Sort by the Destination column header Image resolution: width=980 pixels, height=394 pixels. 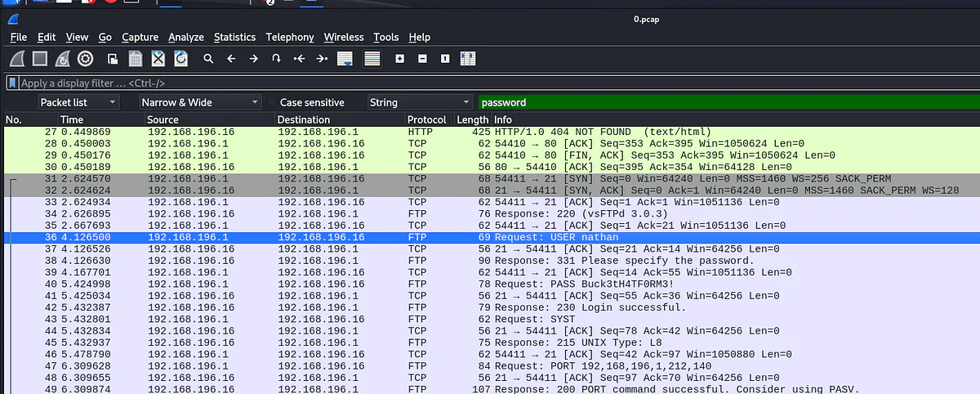(340, 120)
